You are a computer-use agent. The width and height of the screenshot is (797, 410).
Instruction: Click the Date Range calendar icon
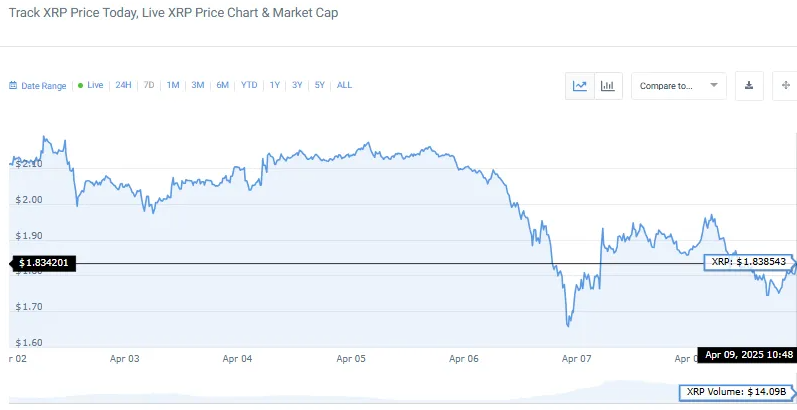click(13, 86)
